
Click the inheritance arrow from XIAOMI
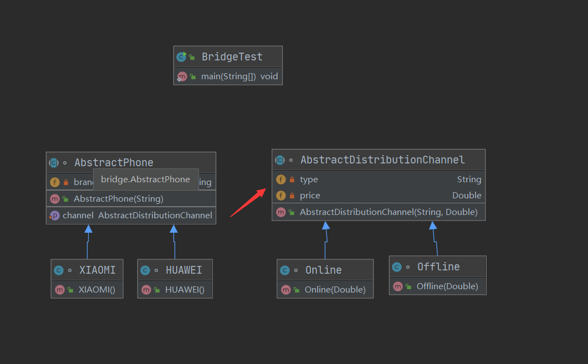click(88, 242)
